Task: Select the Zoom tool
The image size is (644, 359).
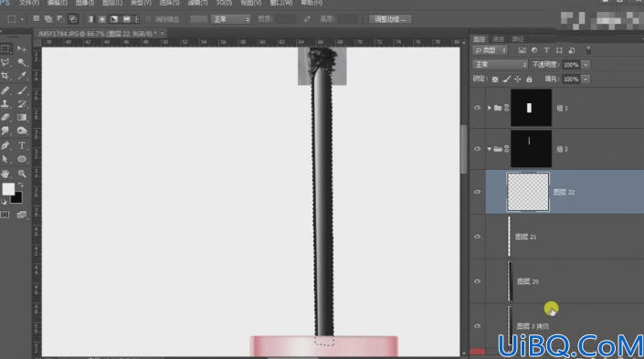Action: [22, 174]
